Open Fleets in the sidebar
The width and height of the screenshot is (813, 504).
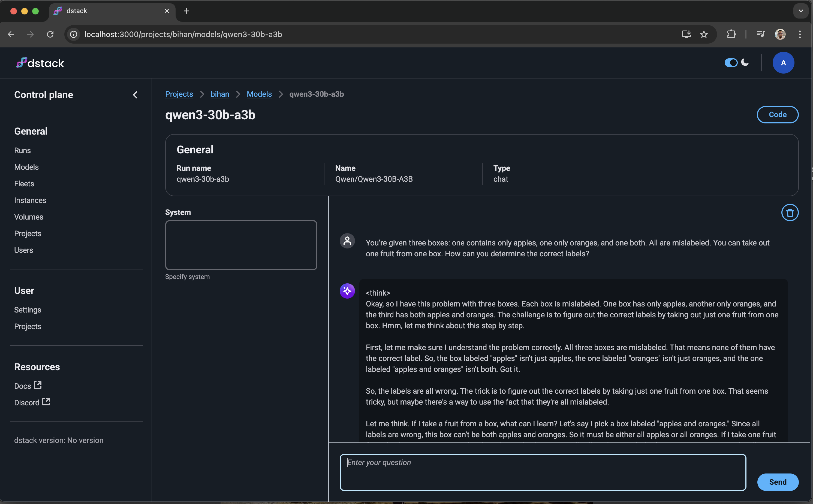point(24,184)
